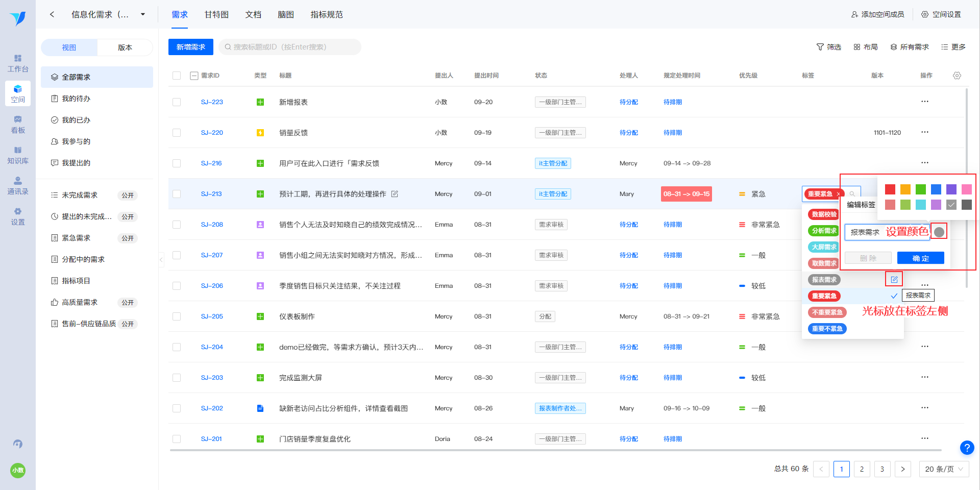Screen dimensions: 980x490
Task: Open the 工作台 workbench sidebar icon
Action: coord(18,63)
